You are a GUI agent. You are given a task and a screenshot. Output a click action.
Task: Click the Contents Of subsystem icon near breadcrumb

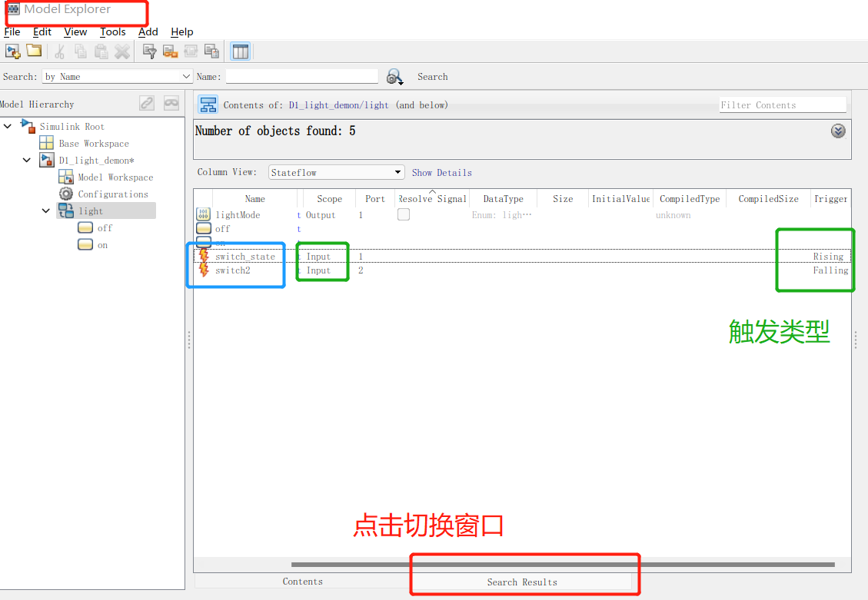click(206, 104)
